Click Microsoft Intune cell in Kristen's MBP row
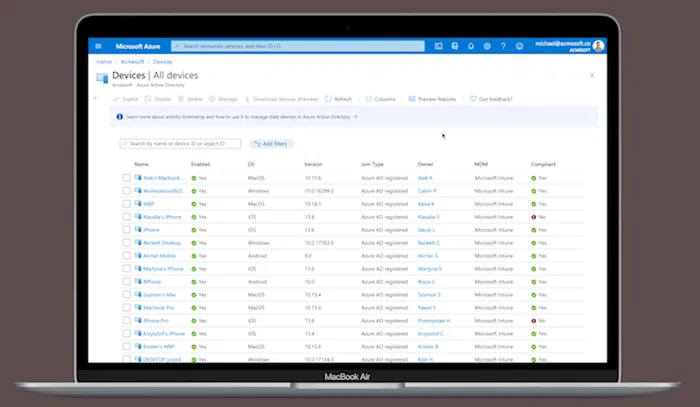The image size is (700, 407). click(494, 347)
